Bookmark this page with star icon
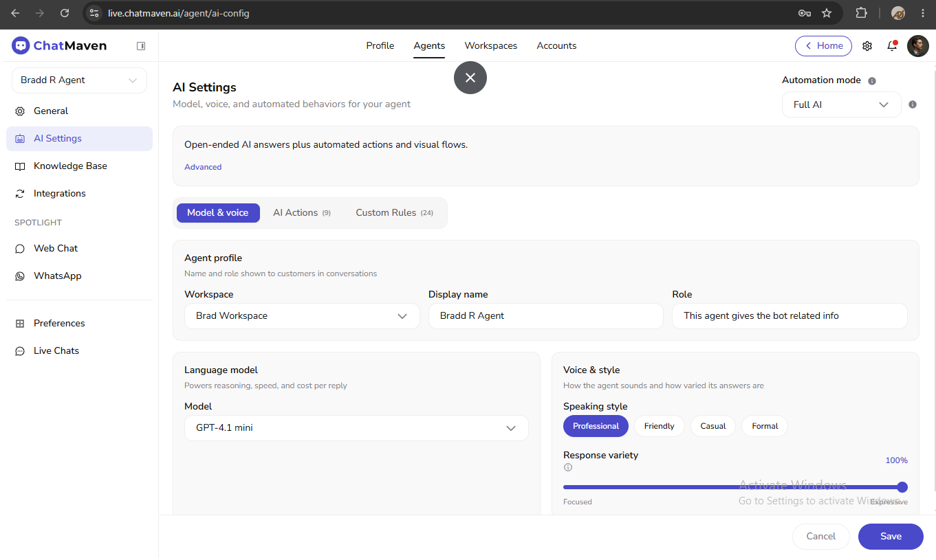 (827, 13)
